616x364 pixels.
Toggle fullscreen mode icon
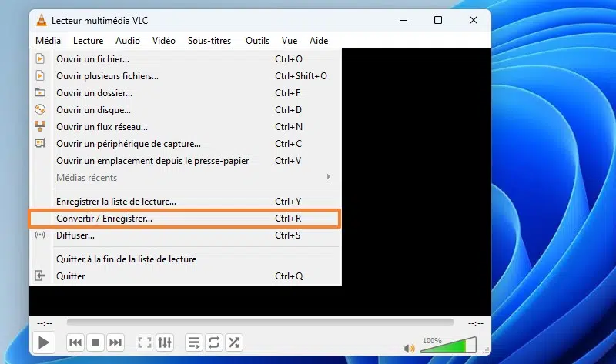[145, 342]
